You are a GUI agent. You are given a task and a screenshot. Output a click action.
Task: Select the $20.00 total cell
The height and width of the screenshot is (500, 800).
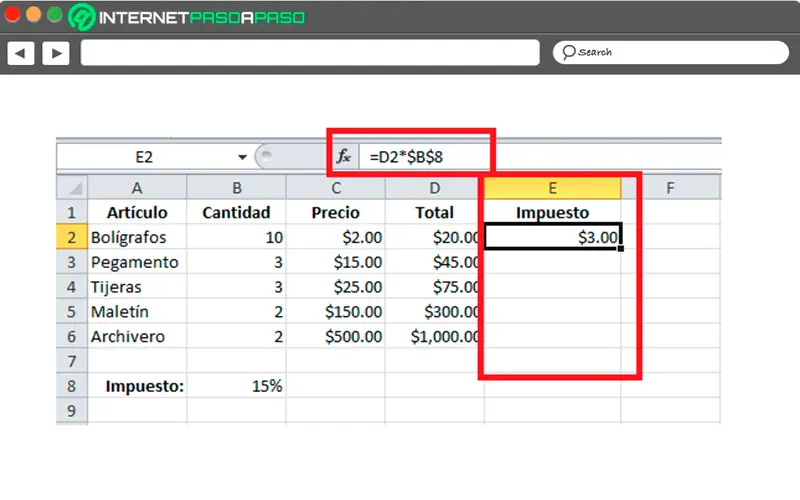(x=434, y=237)
